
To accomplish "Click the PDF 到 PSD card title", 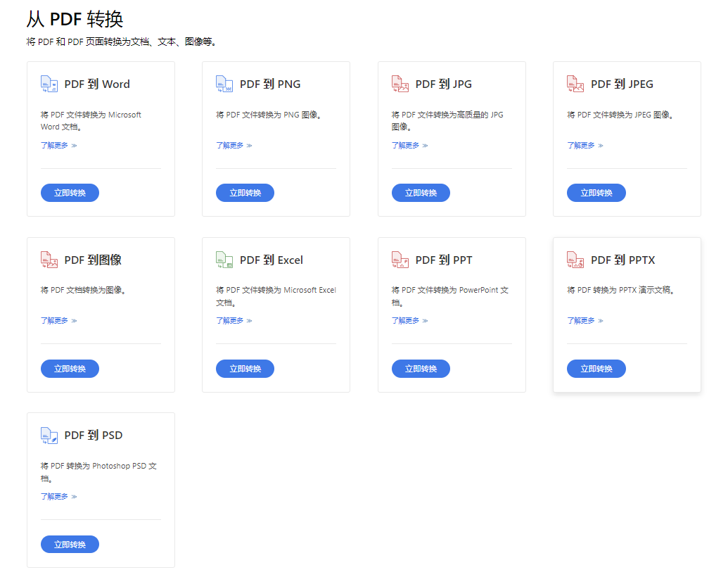I will 94,436.
